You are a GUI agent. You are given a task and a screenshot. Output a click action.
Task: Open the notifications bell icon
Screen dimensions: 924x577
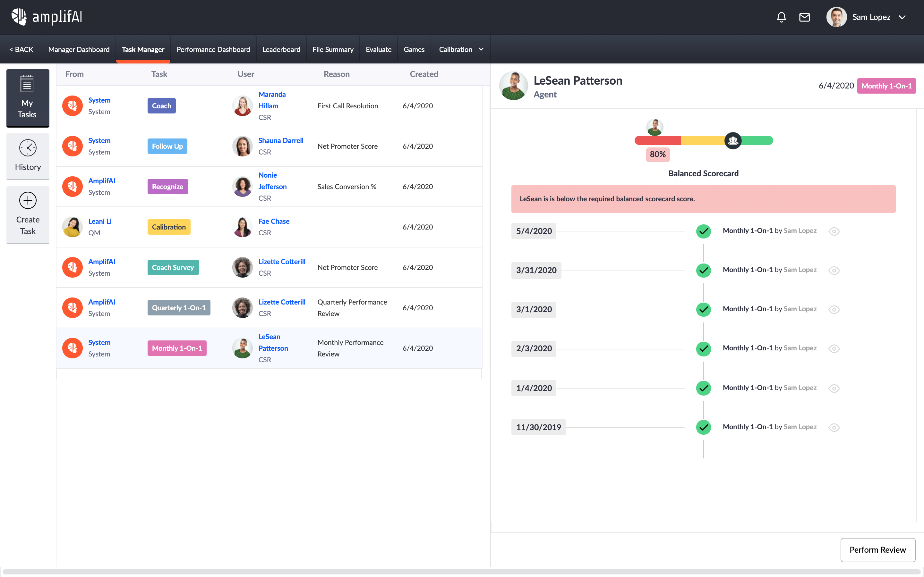[781, 17]
